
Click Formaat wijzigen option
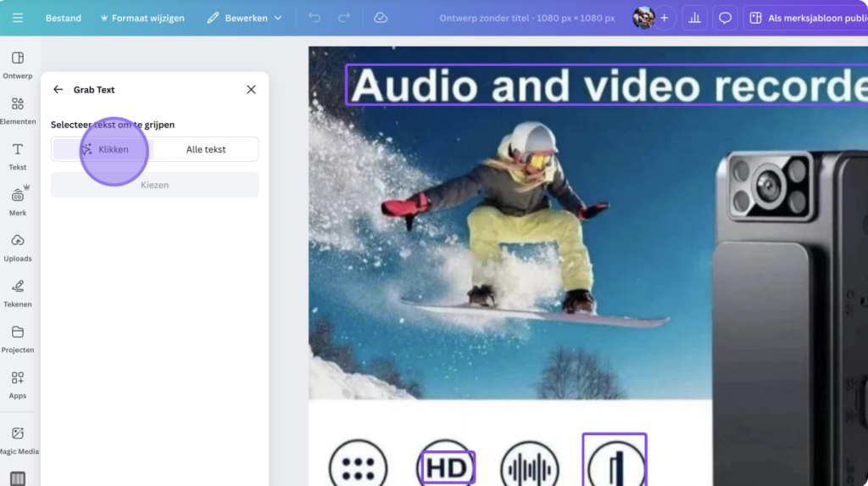[x=142, y=18]
